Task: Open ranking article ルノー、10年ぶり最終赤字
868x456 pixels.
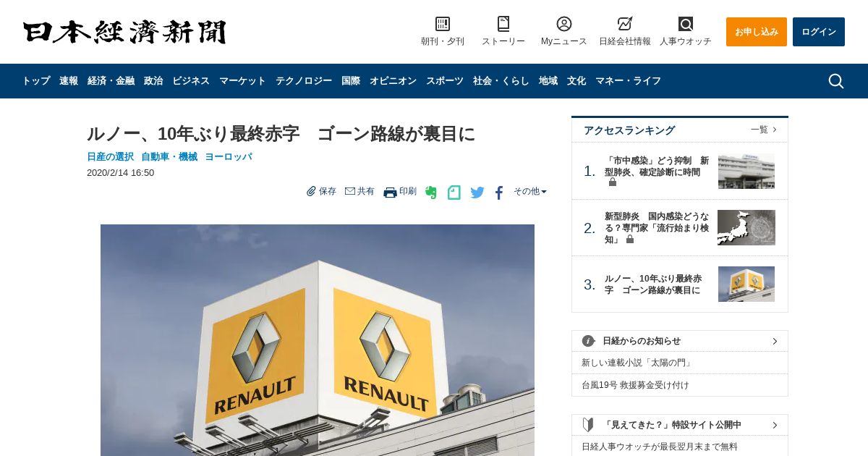Action: click(x=653, y=284)
